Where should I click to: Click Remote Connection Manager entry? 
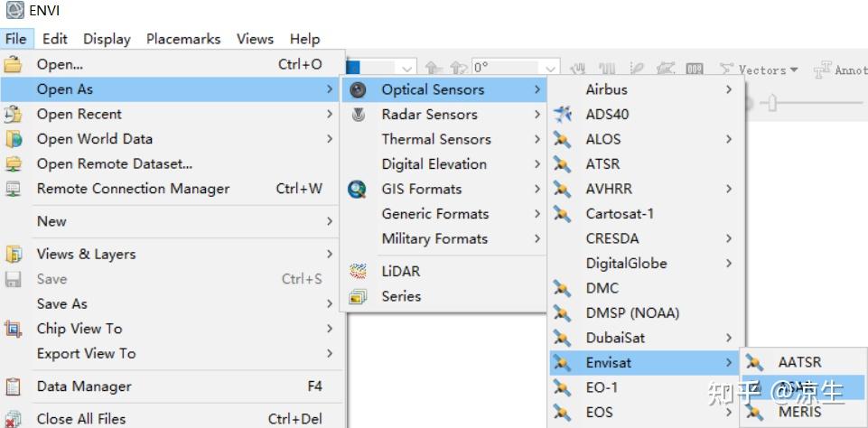click(x=133, y=189)
